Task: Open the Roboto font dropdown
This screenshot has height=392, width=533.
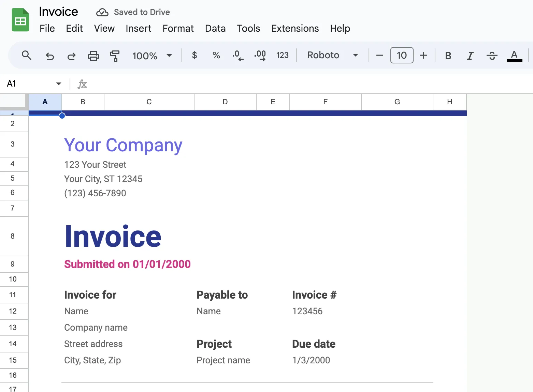Action: (333, 55)
